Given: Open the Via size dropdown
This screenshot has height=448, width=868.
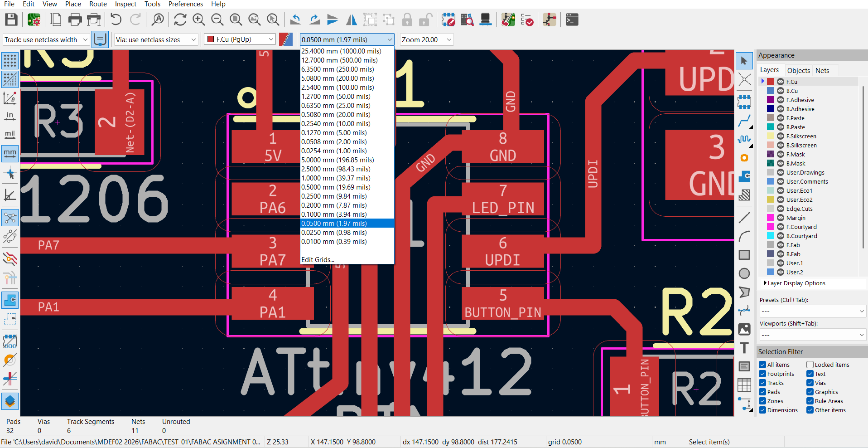Looking at the screenshot, I should click(156, 39).
